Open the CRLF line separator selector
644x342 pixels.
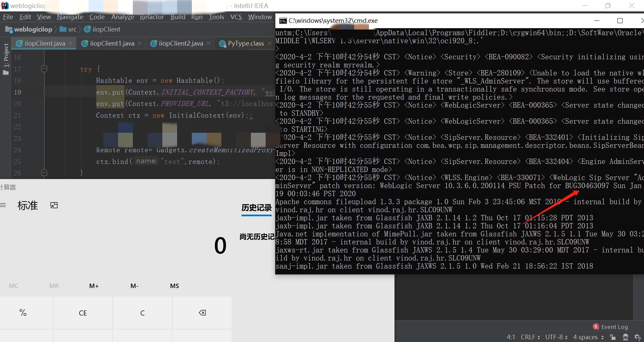pyautogui.click(x=530, y=337)
